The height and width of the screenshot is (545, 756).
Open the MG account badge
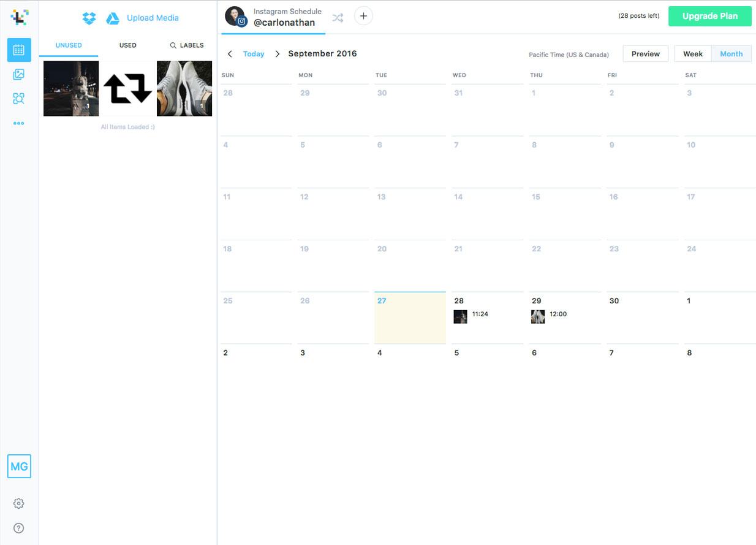tap(19, 467)
